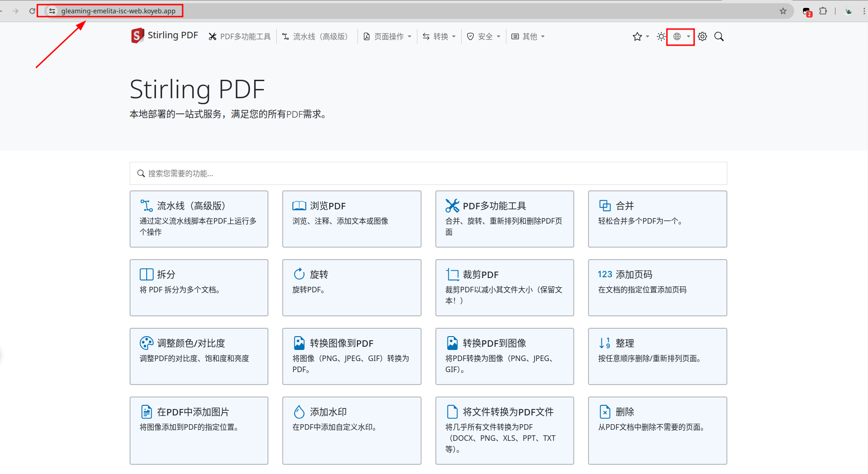Select the 裁剪PDF crop icon
868x474 pixels.
[452, 274]
